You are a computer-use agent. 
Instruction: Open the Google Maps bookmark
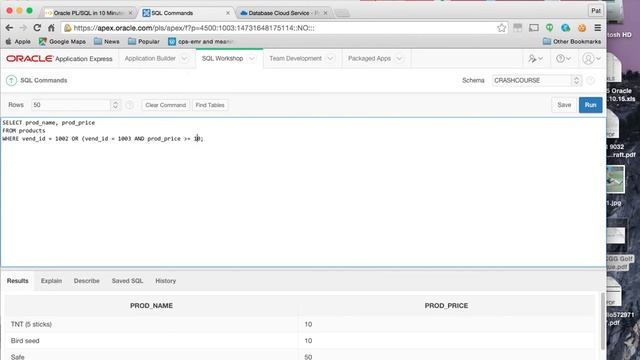point(62,42)
